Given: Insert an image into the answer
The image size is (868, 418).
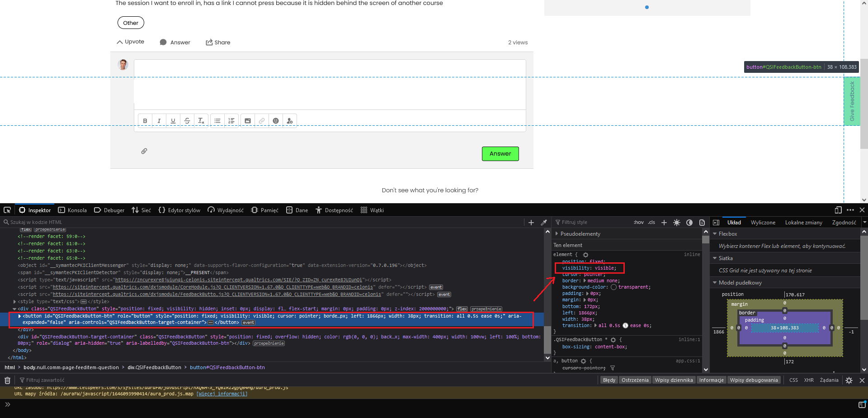Looking at the screenshot, I should click(248, 121).
